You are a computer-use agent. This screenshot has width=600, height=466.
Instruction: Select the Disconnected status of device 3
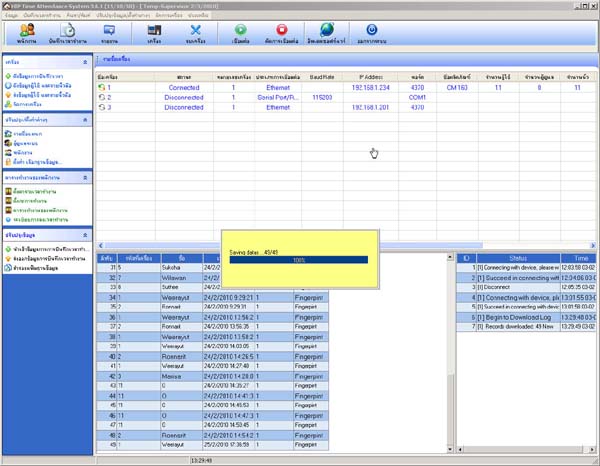click(184, 108)
